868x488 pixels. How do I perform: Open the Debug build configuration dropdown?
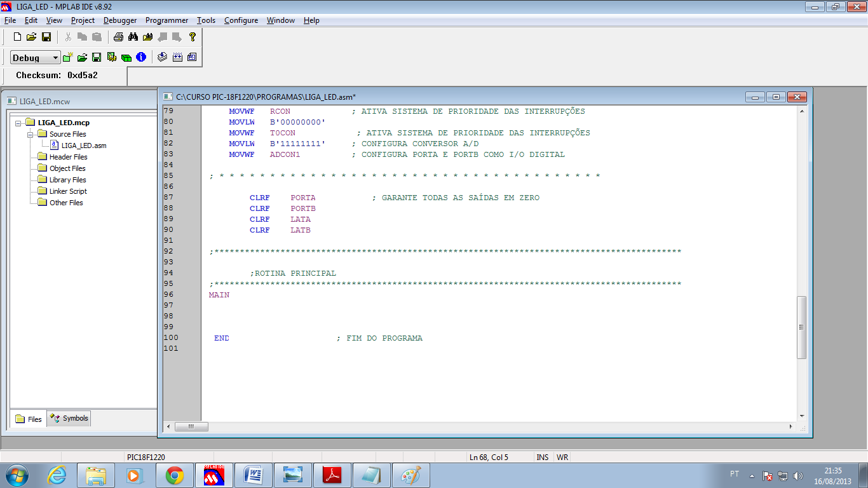pyautogui.click(x=36, y=58)
